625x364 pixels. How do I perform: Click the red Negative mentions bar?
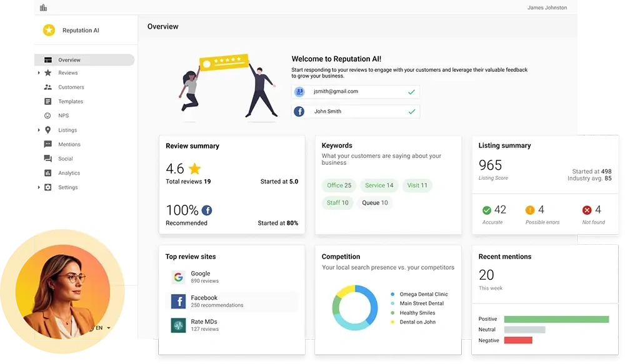click(518, 340)
